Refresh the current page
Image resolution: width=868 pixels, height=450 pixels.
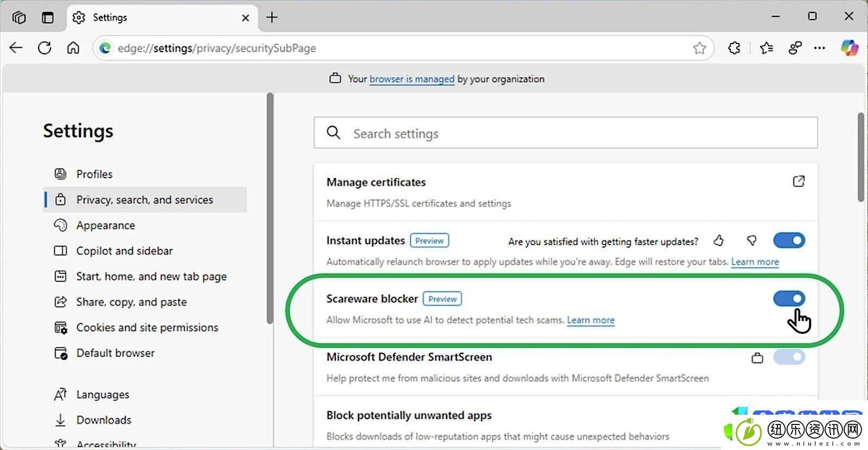[44, 48]
